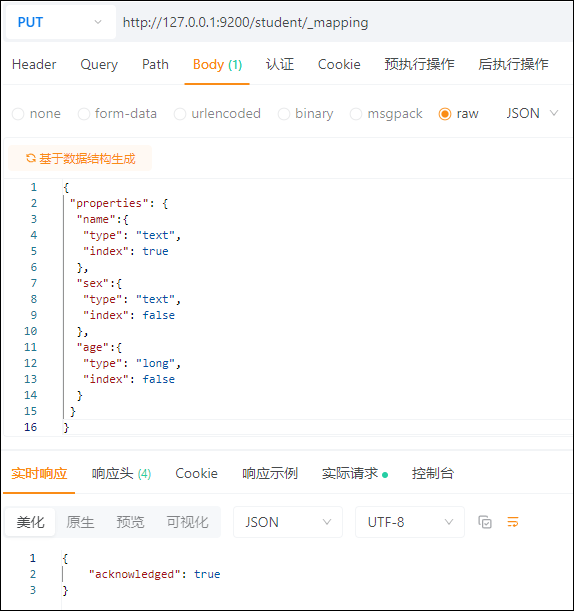Open the 实际请求 tab
Viewport: 574px width, 611px height.
pyautogui.click(x=355, y=473)
